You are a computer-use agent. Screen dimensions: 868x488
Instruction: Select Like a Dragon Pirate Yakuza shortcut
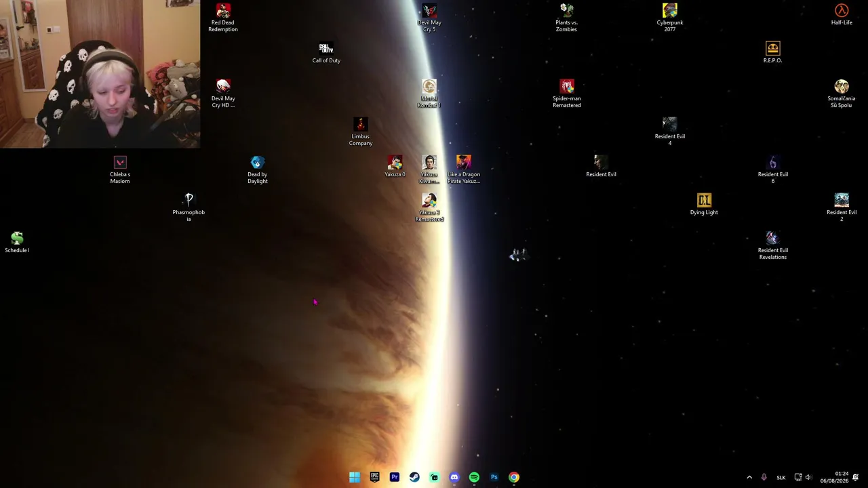(x=464, y=169)
